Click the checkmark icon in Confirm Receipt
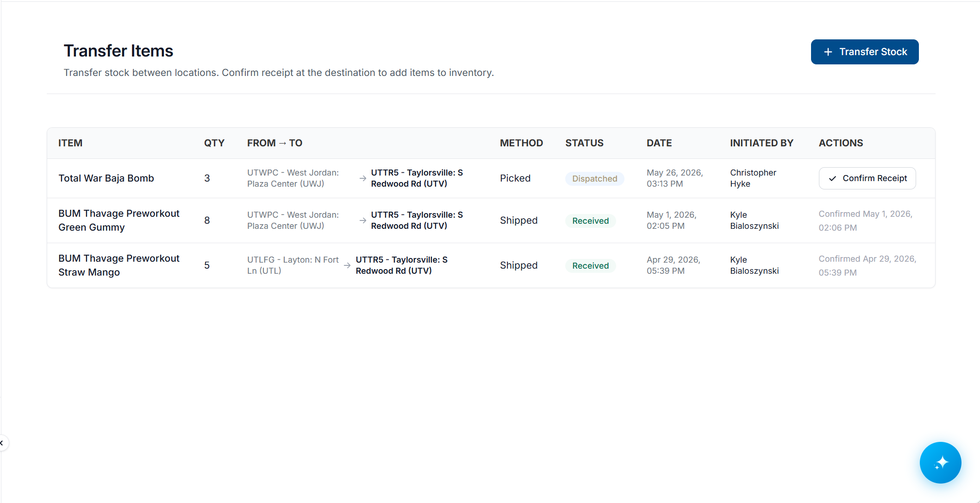980x503 pixels. 832,178
